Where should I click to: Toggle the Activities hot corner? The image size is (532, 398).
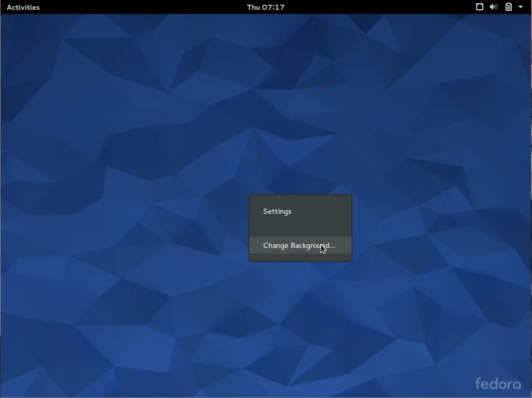point(23,7)
